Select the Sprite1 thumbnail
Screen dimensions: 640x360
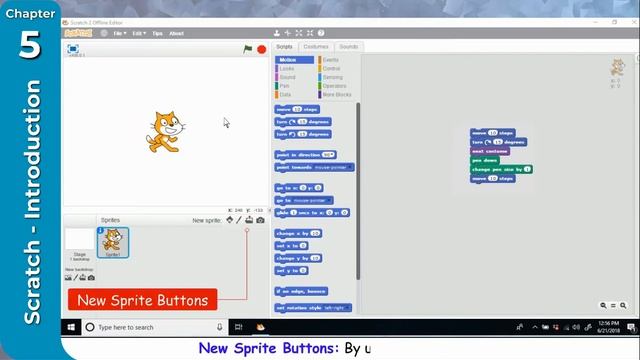113,242
